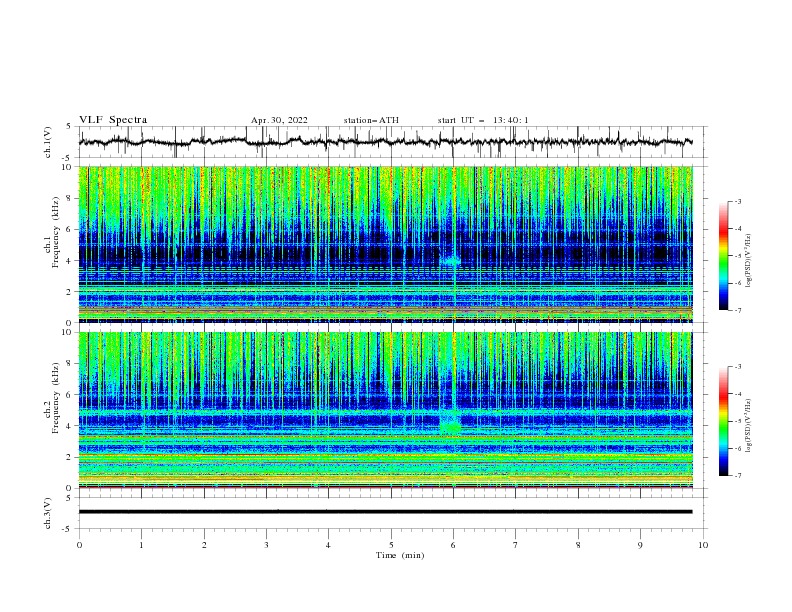Click the "VLF Spectra" plot title
The image size is (792, 612).
pyautogui.click(x=113, y=120)
